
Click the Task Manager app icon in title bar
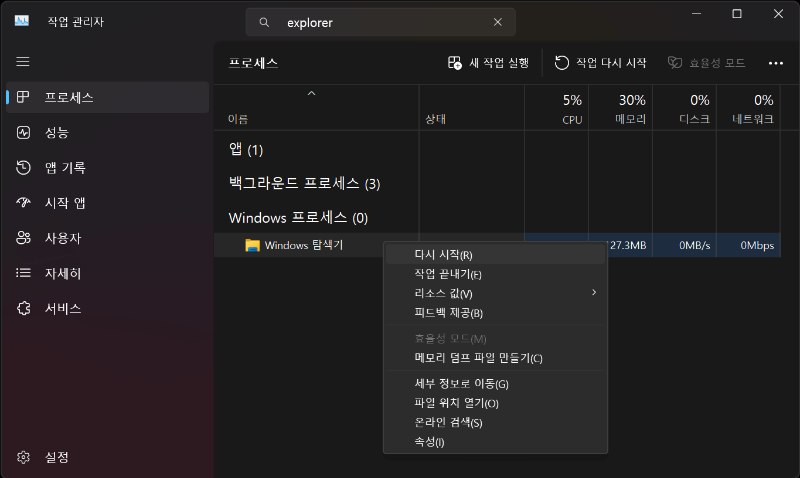(x=22, y=21)
